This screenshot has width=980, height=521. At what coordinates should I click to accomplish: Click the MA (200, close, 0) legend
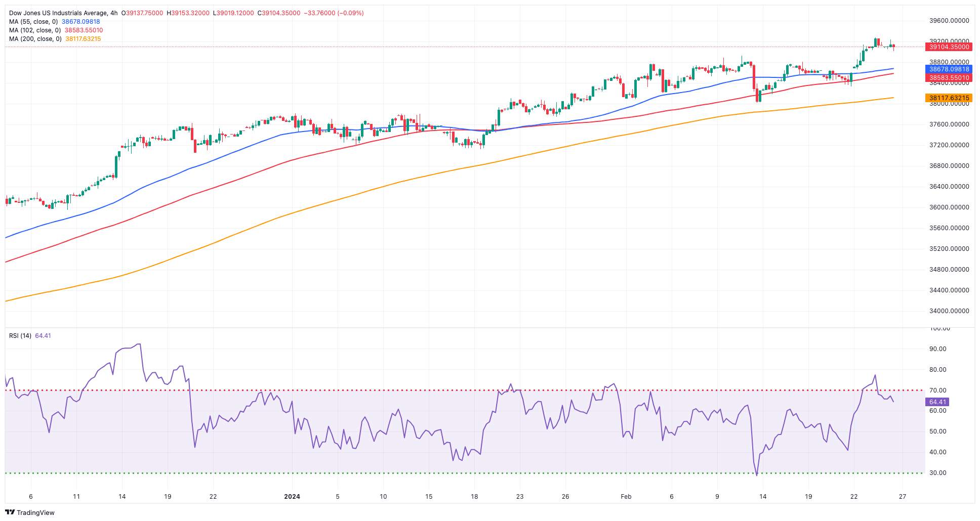point(35,39)
